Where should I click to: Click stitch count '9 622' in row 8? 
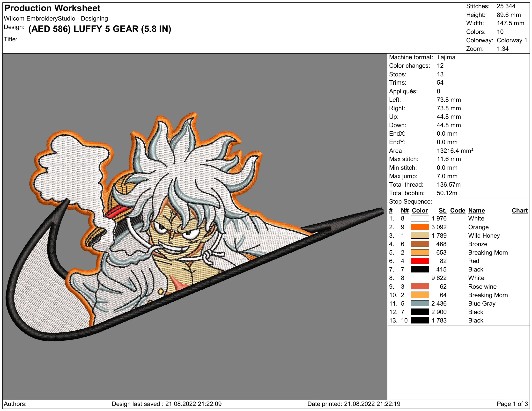tap(439, 278)
